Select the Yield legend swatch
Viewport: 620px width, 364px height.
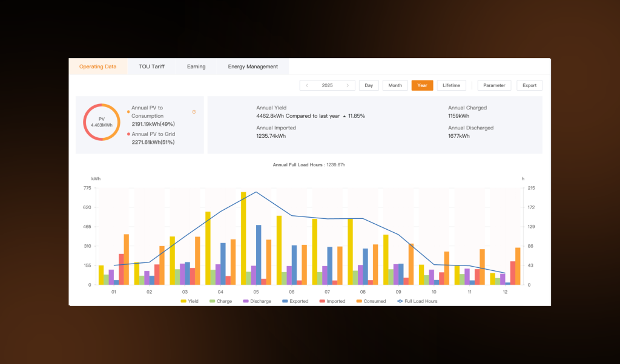(183, 301)
